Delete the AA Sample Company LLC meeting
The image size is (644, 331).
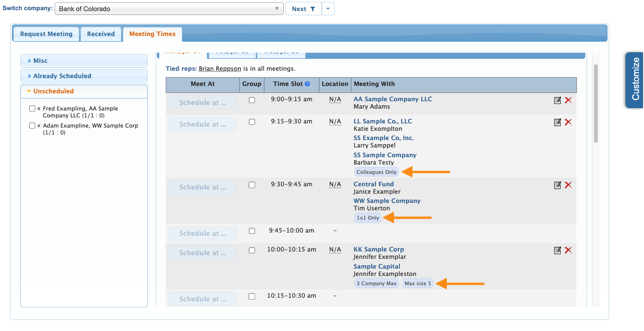click(x=568, y=100)
